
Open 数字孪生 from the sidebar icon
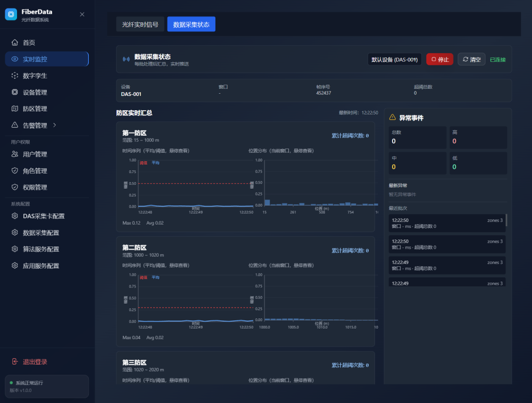[15, 76]
